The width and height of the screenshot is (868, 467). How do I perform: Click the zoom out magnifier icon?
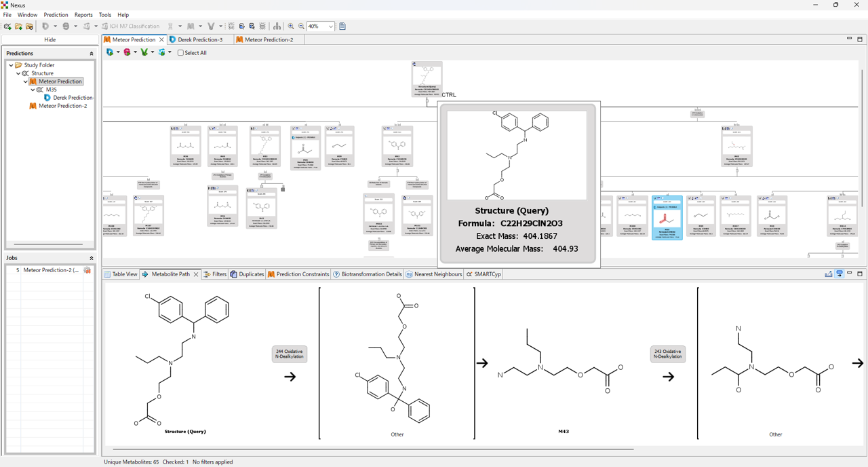coord(302,26)
